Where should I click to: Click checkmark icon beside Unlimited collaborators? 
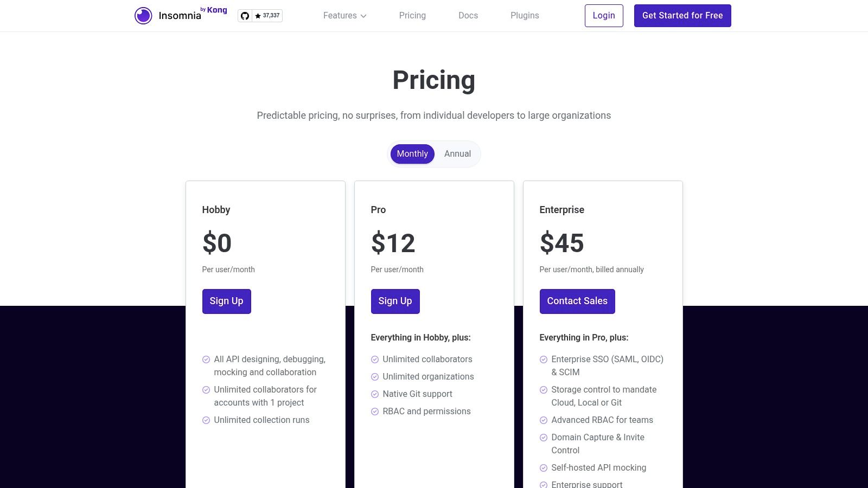[x=375, y=359]
